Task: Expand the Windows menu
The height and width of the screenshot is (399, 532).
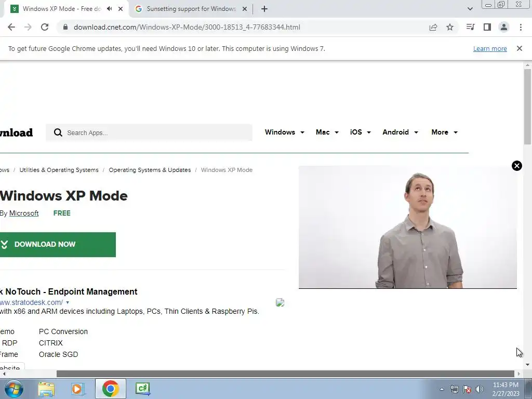Action: point(284,132)
